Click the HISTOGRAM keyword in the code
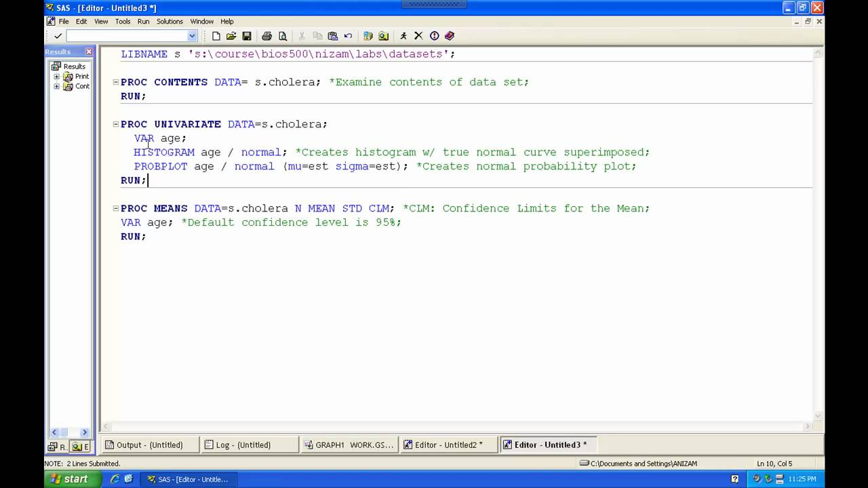Screen dimensions: 868x488 [x=164, y=152]
